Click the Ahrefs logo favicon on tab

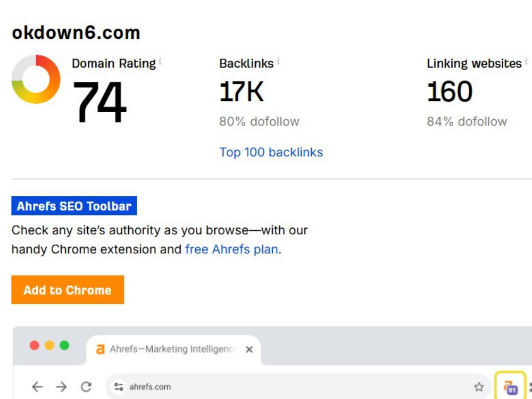tap(101, 349)
